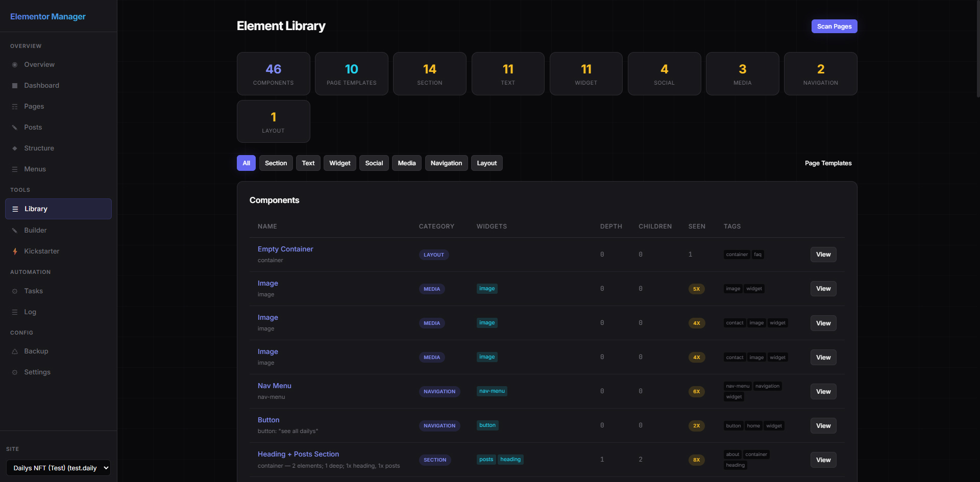Click the Backup triangle icon
This screenshot has width=980, height=482.
click(15, 351)
